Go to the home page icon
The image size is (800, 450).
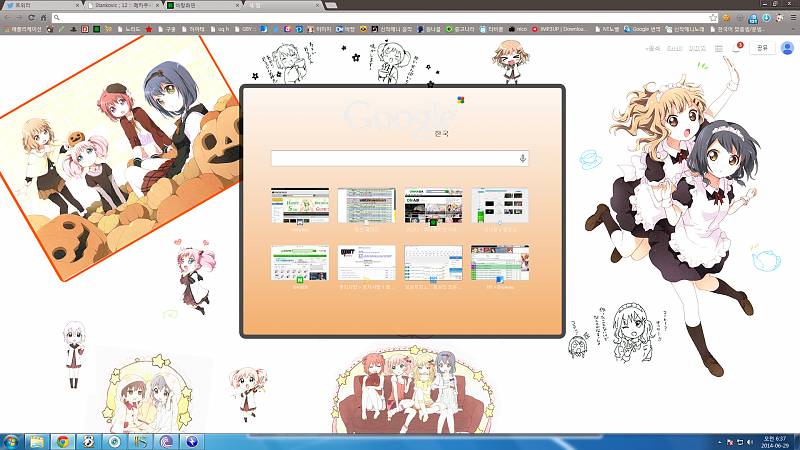44,18
